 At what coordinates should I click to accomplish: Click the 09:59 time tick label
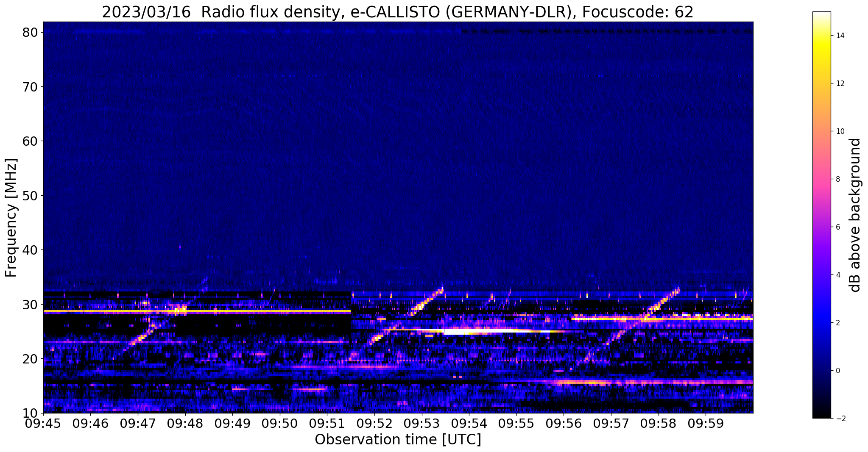705,424
